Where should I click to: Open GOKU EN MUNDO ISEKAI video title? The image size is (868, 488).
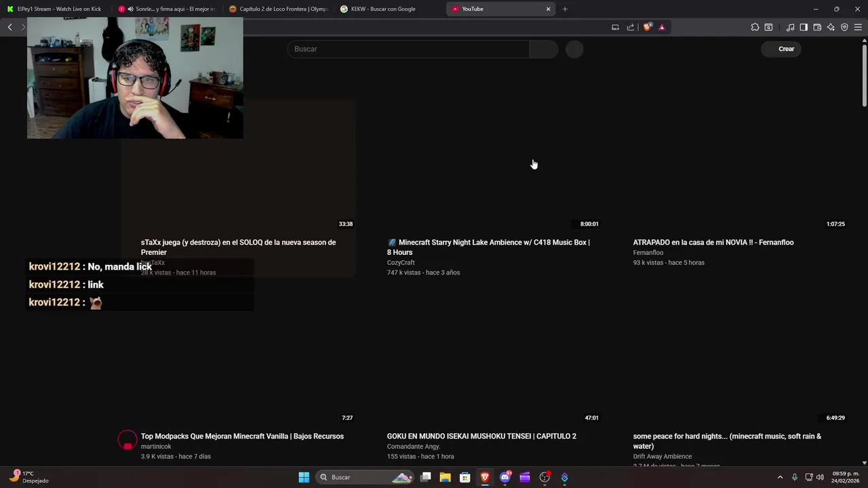click(x=481, y=436)
